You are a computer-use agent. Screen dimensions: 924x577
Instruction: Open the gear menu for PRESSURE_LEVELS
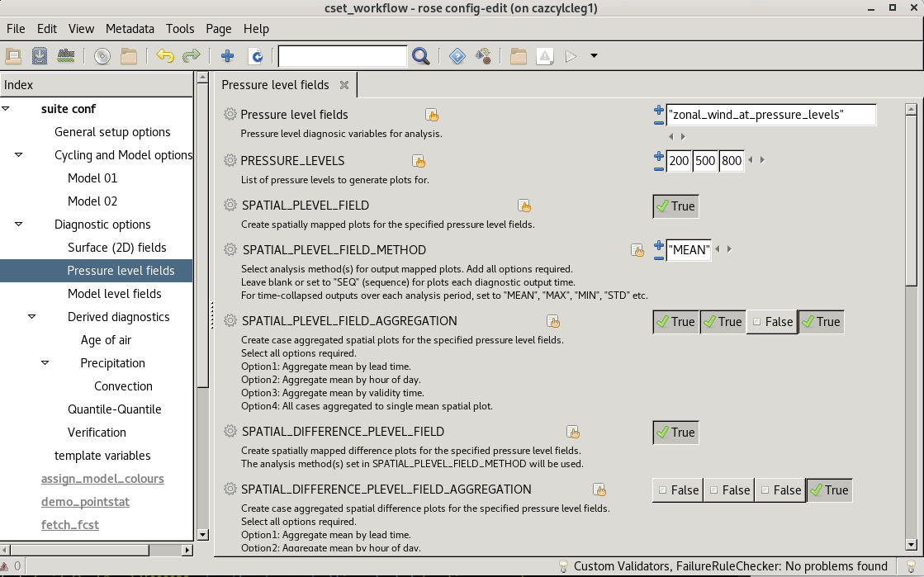[230, 160]
